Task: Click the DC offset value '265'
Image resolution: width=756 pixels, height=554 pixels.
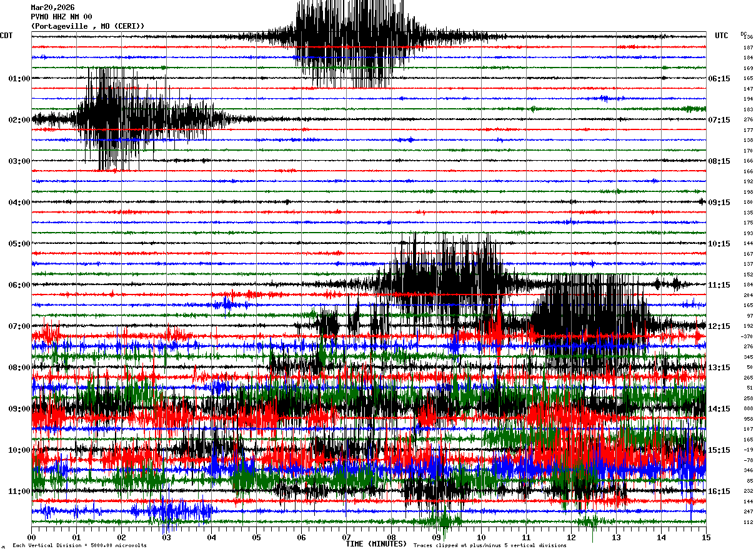Action: coord(749,378)
